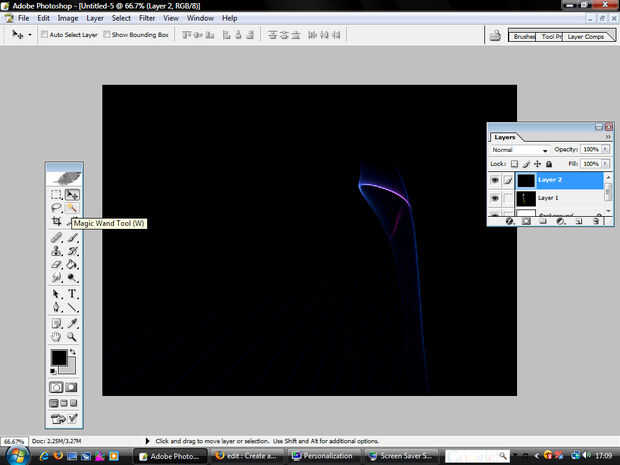The image size is (620, 465).
Task: Swap foreground and background colors
Action: tap(73, 351)
